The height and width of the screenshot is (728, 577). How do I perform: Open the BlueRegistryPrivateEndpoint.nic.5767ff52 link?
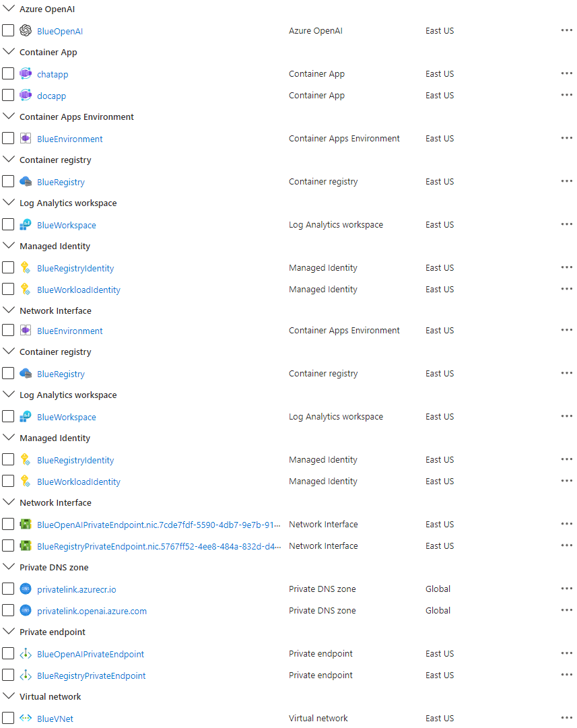[159, 546]
